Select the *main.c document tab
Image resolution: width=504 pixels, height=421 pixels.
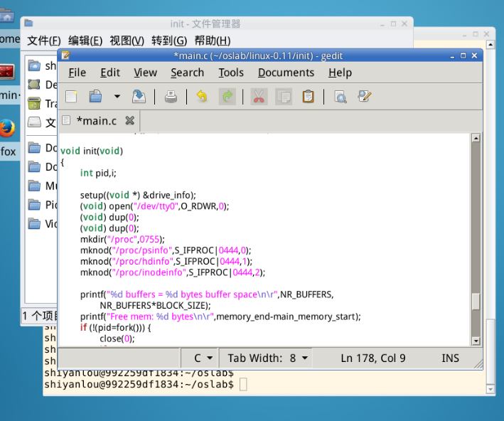(x=96, y=120)
